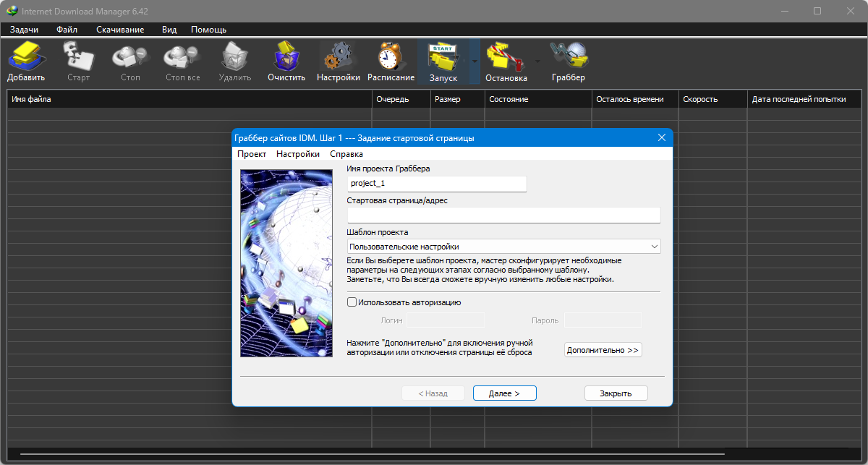This screenshot has height=465, width=868.
Task: Click the Стартовая страница/адрес input field
Action: [503, 215]
